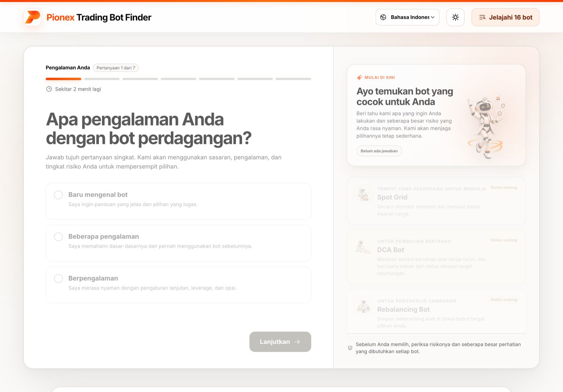Click the 'Saya ingin panduan yang jelas' description
Viewport: 563px width, 392px height.
coord(133,204)
